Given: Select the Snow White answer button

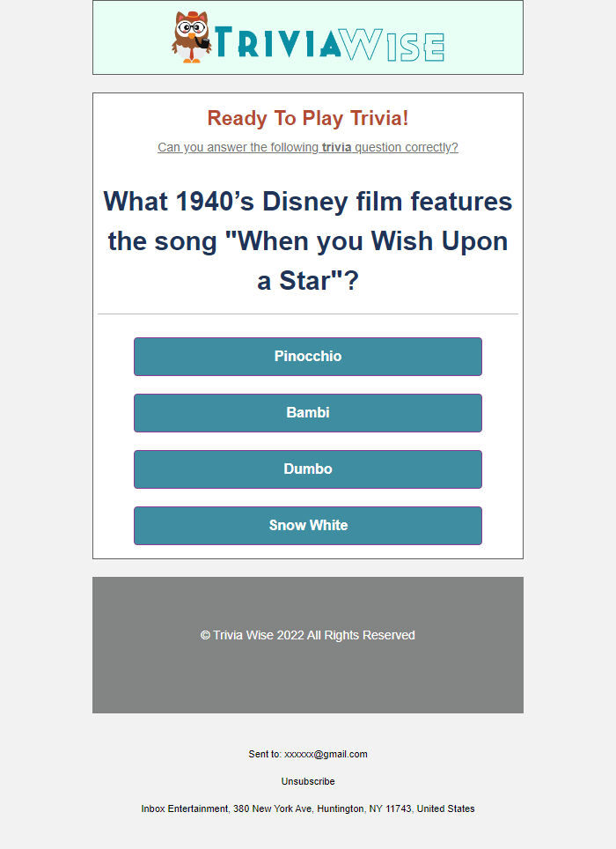Looking at the screenshot, I should [x=307, y=526].
